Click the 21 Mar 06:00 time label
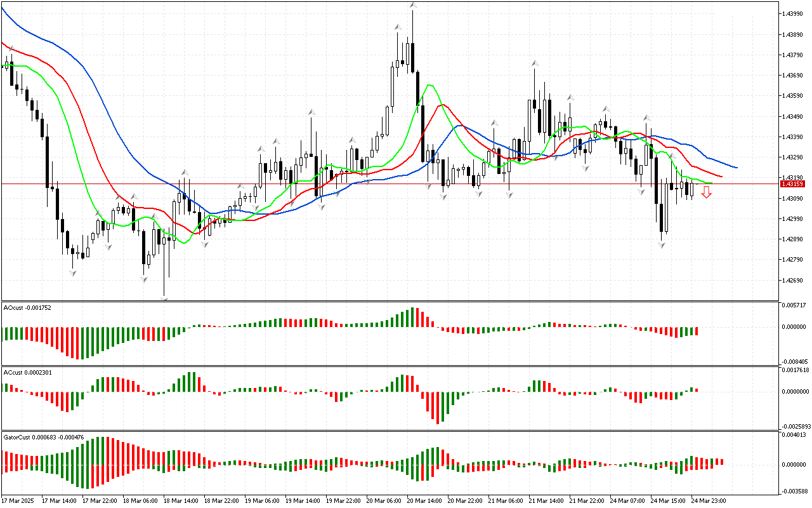The image size is (812, 508). pos(506,500)
